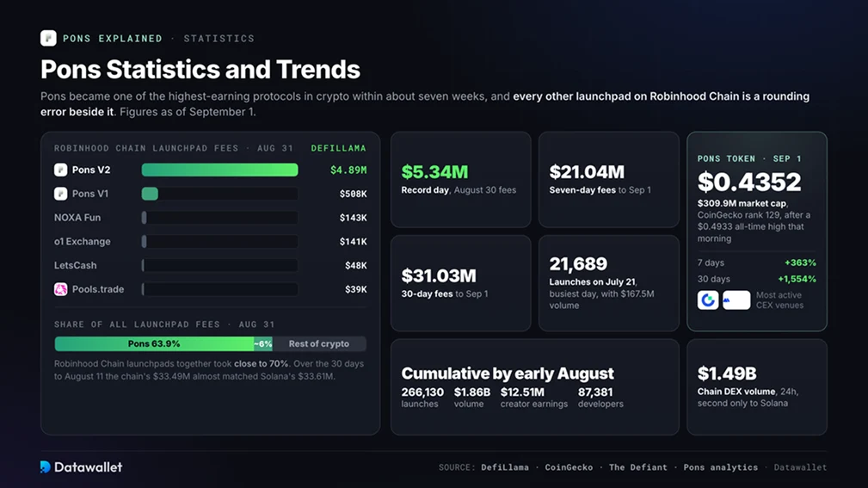
Task: Click the o1 Exchange row label
Action: pyautogui.click(x=82, y=242)
